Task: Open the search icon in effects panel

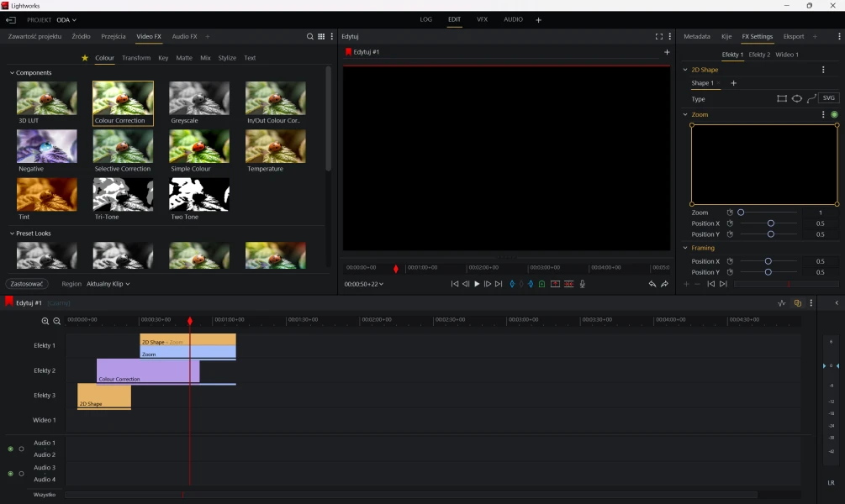Action: pyautogui.click(x=309, y=37)
